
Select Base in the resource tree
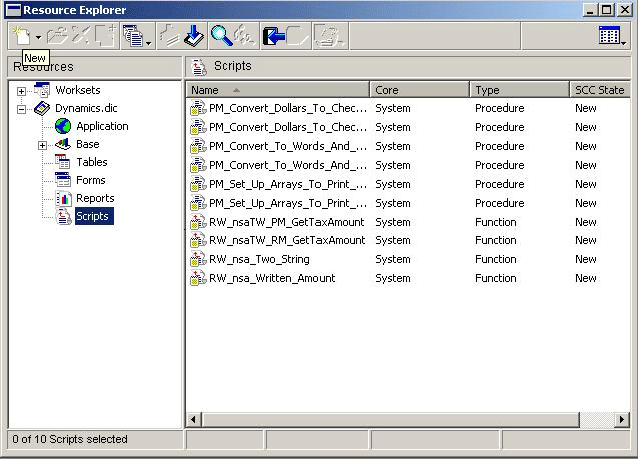87,144
